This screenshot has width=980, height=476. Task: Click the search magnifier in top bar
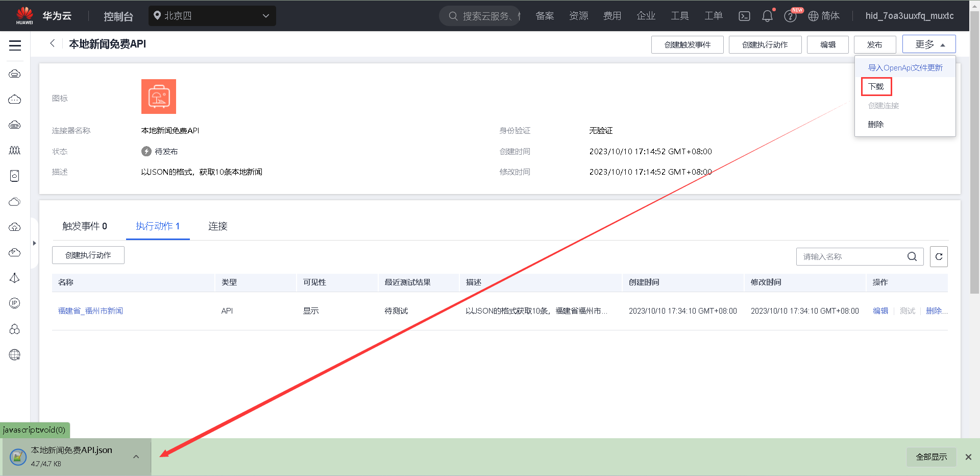click(453, 16)
